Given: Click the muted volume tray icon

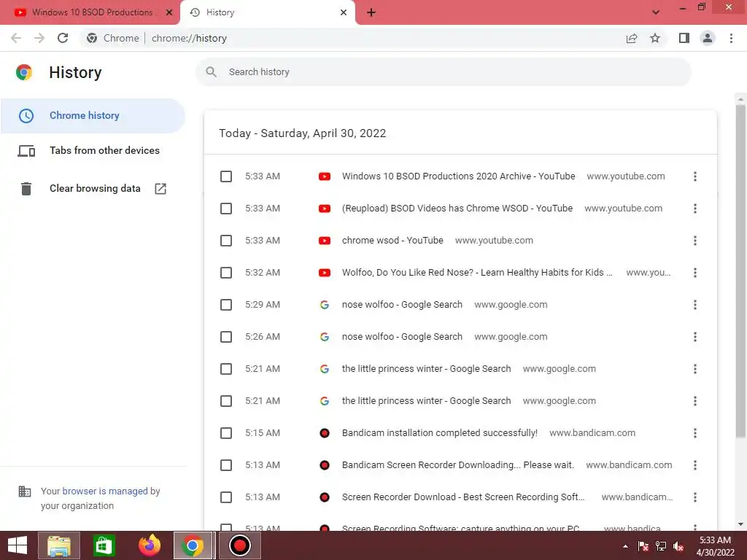Looking at the screenshot, I should pos(678,546).
